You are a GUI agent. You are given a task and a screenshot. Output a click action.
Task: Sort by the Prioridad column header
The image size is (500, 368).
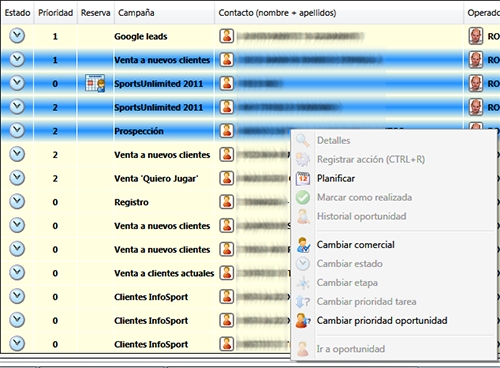coord(55,13)
